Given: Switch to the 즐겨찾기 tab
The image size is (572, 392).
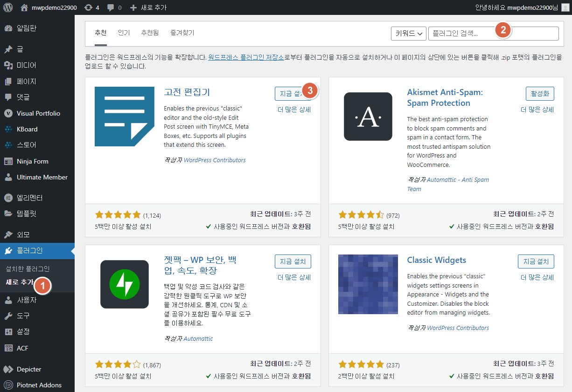Looking at the screenshot, I should click(182, 33).
